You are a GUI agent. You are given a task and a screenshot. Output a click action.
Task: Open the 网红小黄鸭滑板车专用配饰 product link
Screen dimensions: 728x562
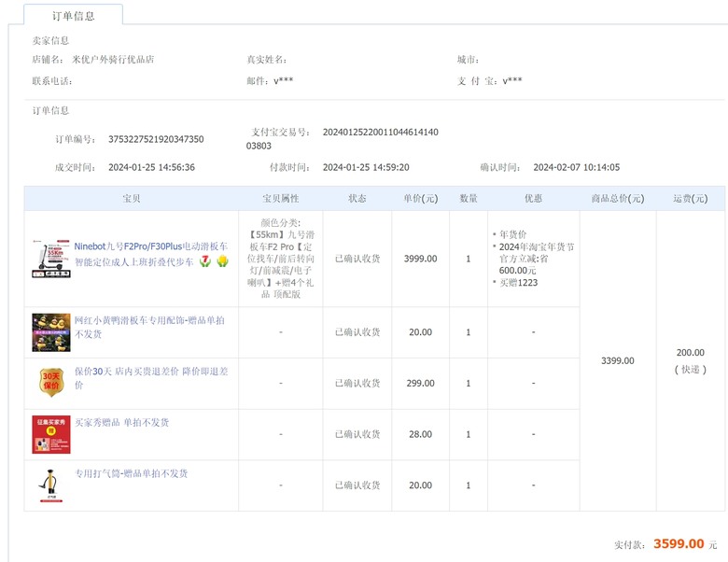[x=149, y=327]
